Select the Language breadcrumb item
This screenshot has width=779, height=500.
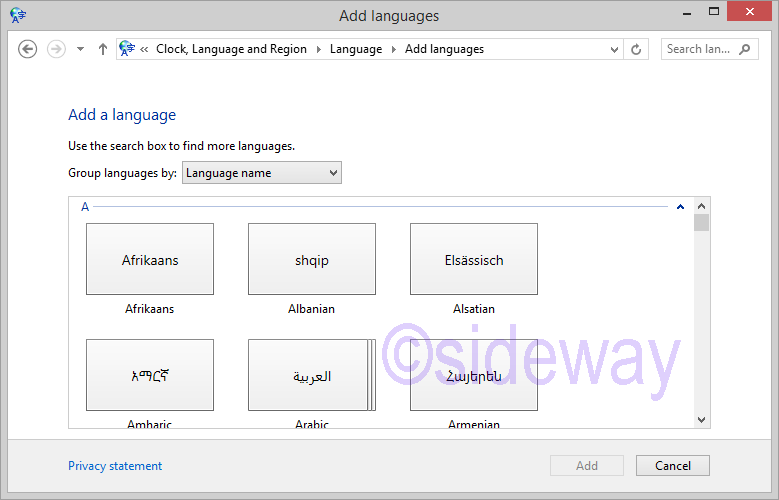click(356, 49)
